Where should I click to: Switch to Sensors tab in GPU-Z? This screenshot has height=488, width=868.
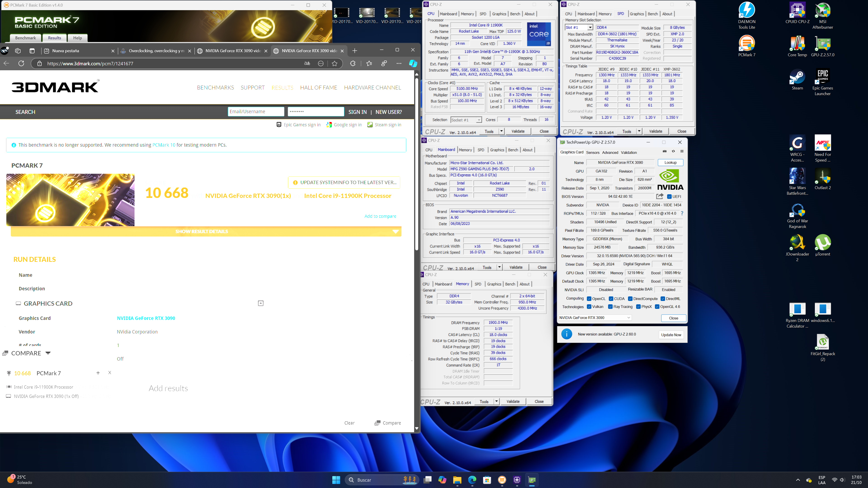[593, 152]
